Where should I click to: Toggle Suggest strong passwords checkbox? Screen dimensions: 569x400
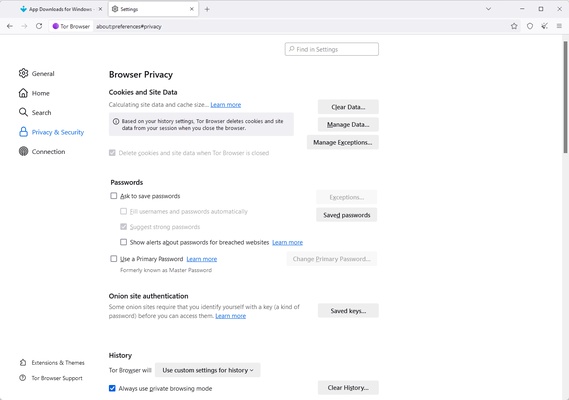point(123,227)
